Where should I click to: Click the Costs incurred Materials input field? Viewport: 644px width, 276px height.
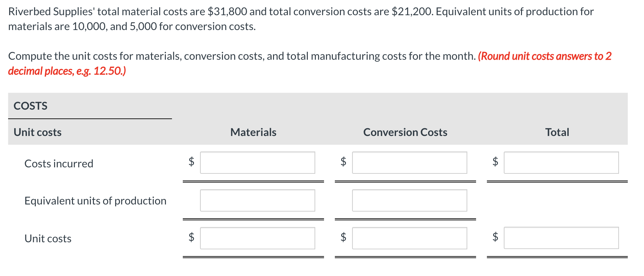click(x=257, y=163)
